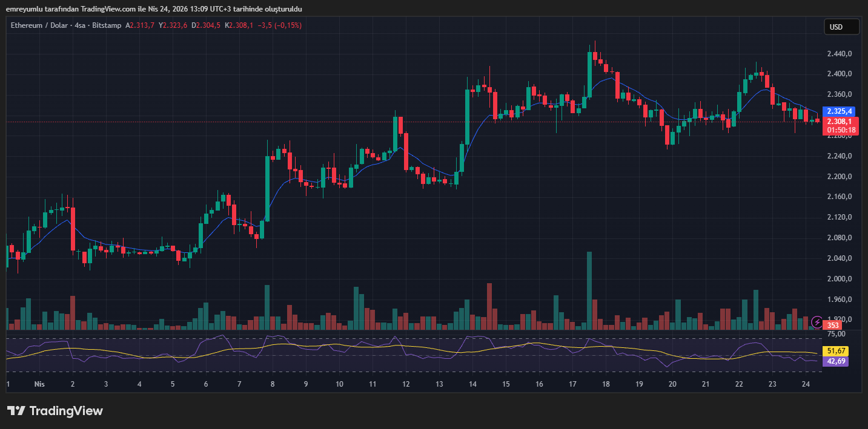Open the USD currency selector

tap(841, 27)
